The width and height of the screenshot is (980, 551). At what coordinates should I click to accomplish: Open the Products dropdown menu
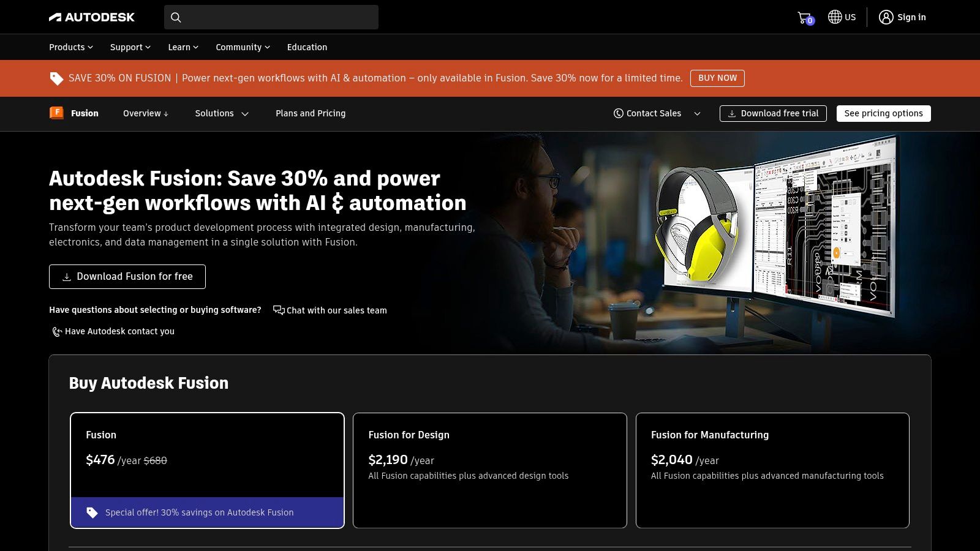[70, 47]
